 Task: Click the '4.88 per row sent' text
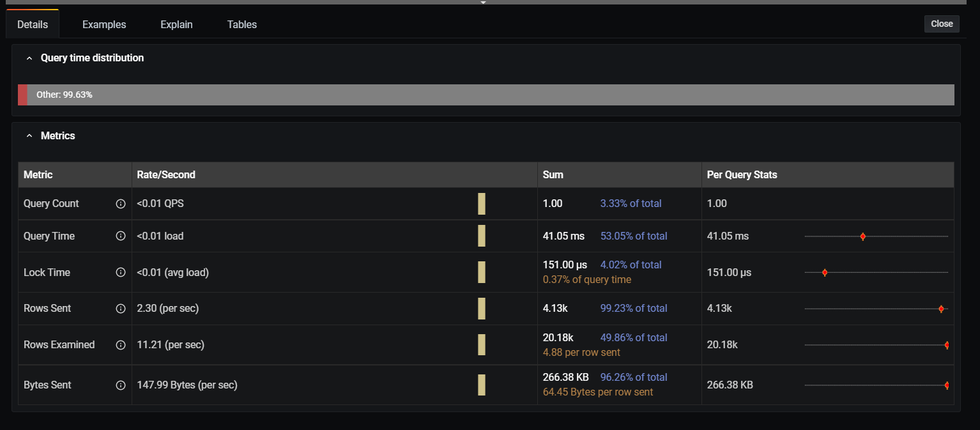581,352
